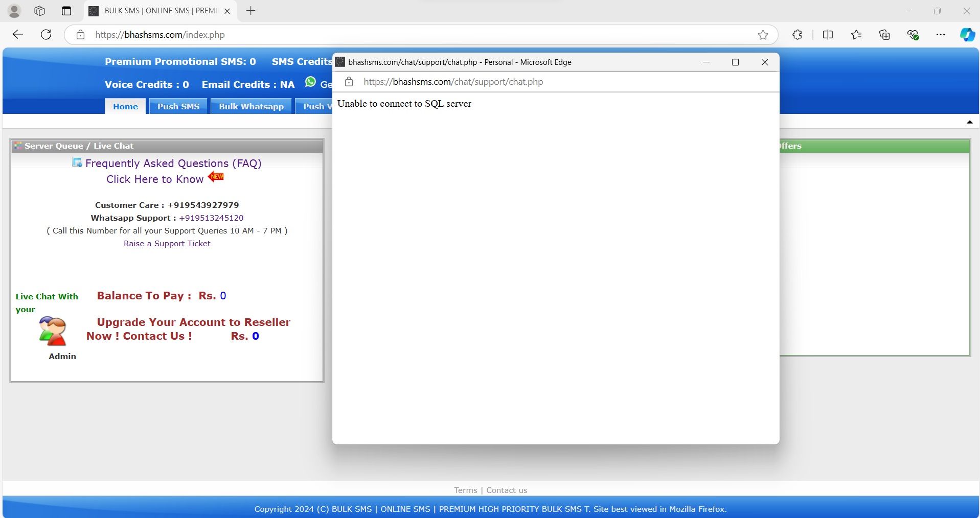
Task: Open the Push SMS tab
Action: pyautogui.click(x=178, y=106)
